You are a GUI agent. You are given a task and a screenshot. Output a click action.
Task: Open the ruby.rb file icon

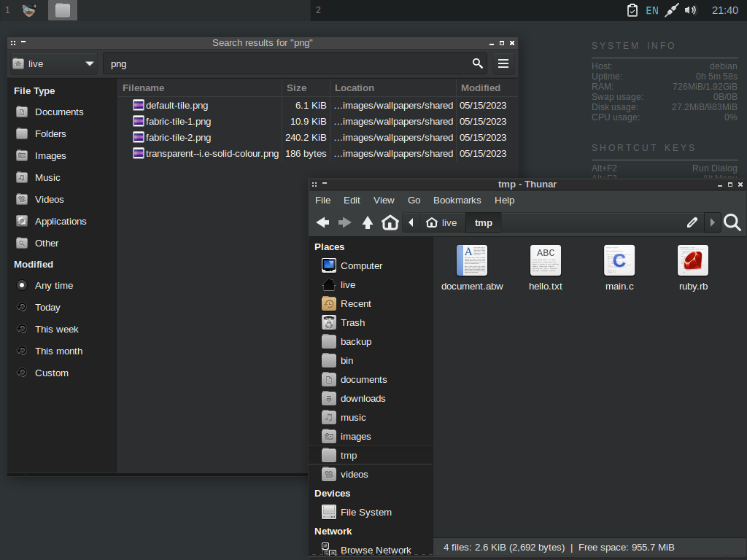click(x=692, y=261)
